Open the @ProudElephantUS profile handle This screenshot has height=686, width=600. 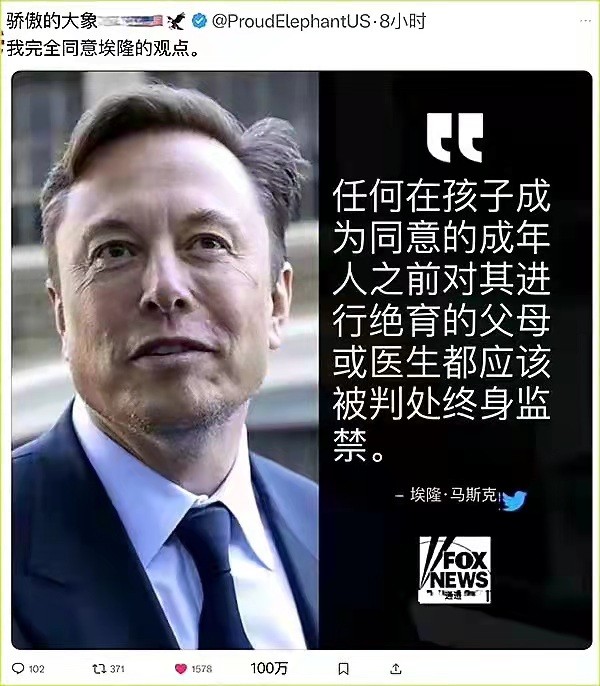(x=291, y=21)
